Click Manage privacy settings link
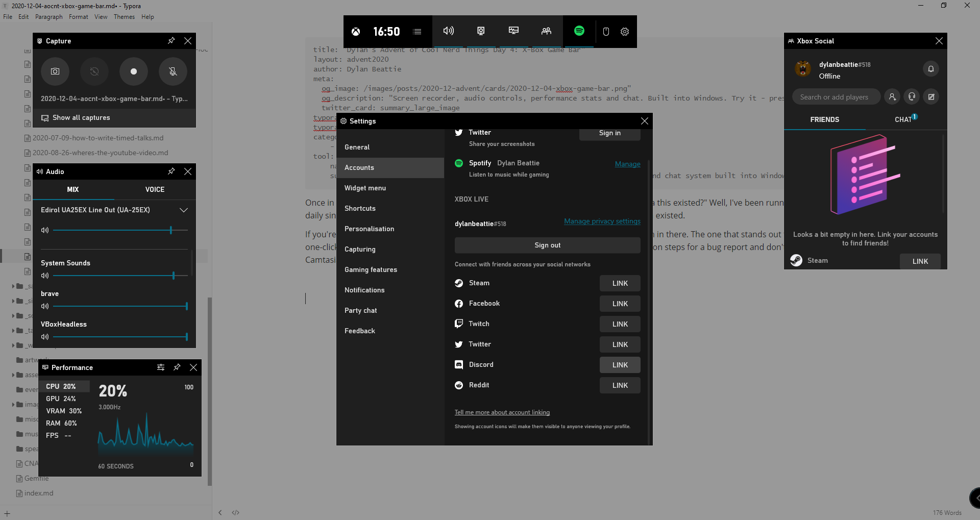 602,221
